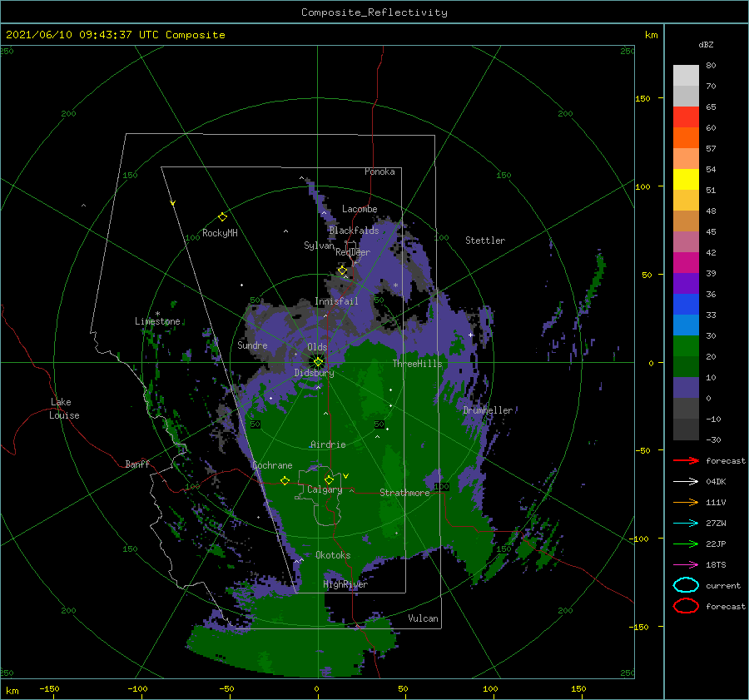Image resolution: width=749 pixels, height=700 pixels.
Task: Click the ThreeHills town label
Action: coord(417,364)
